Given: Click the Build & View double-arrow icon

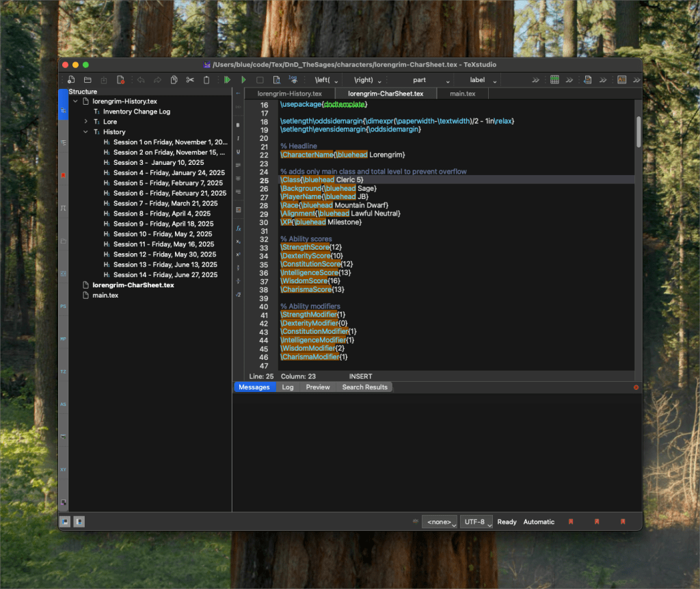Looking at the screenshot, I should pyautogui.click(x=227, y=80).
